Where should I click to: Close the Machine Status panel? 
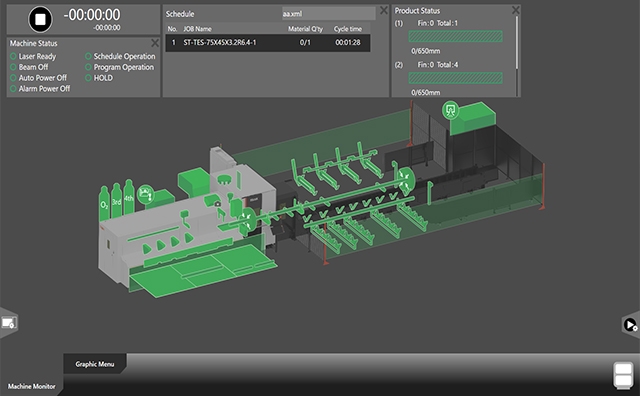155,43
